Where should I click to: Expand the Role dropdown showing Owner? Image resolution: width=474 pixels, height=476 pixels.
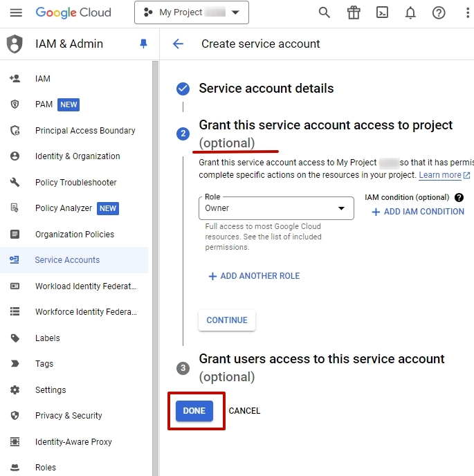coord(276,208)
